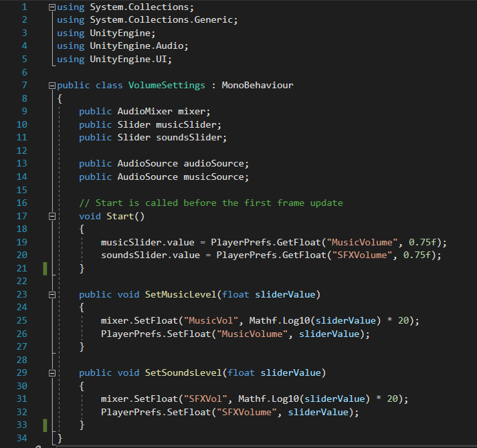This screenshot has width=477, height=448.
Task: Click 'SetSoundsLevel' method name
Action: coord(183,372)
